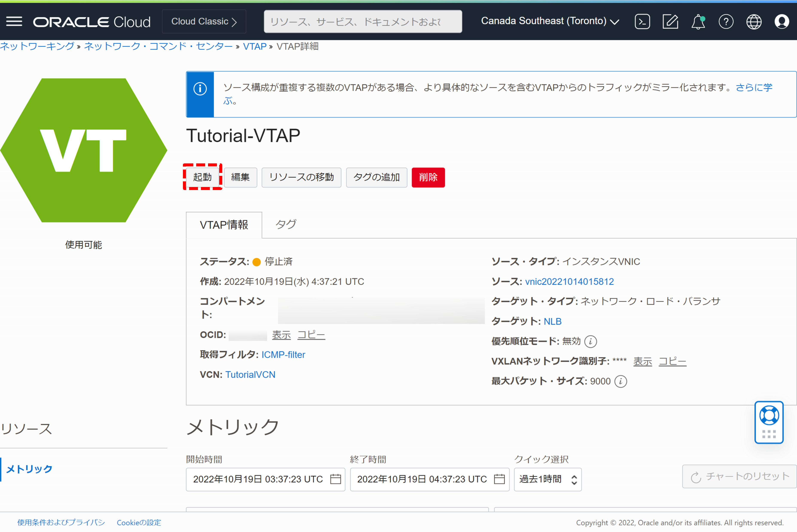Open the help question mark icon
This screenshot has width=797, height=532.
click(726, 22)
